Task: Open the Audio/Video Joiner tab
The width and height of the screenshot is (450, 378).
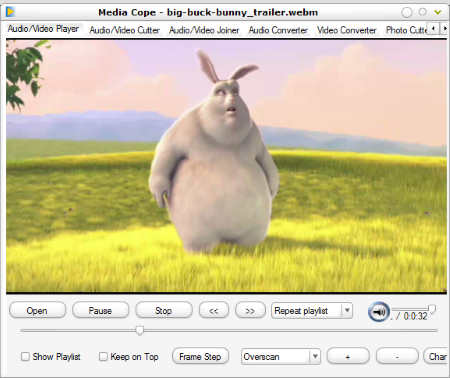Action: pos(204,30)
